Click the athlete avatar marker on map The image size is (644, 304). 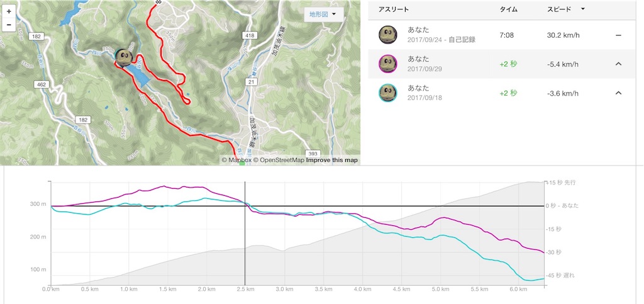(125, 56)
